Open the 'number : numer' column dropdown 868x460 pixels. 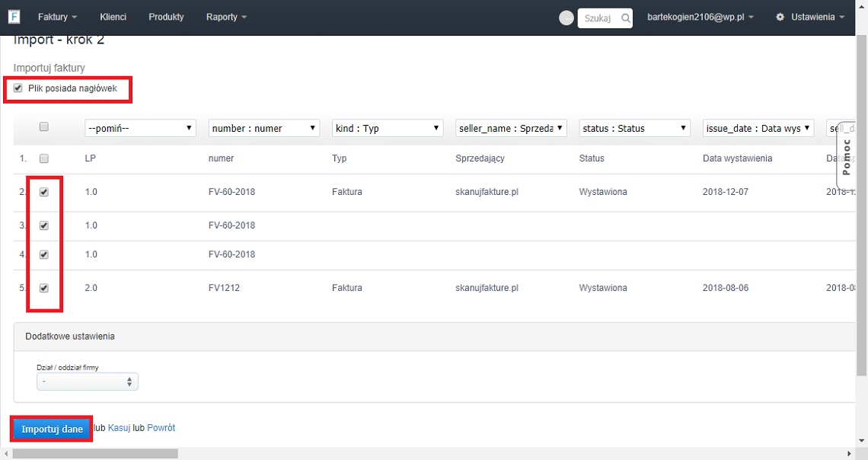coord(264,128)
